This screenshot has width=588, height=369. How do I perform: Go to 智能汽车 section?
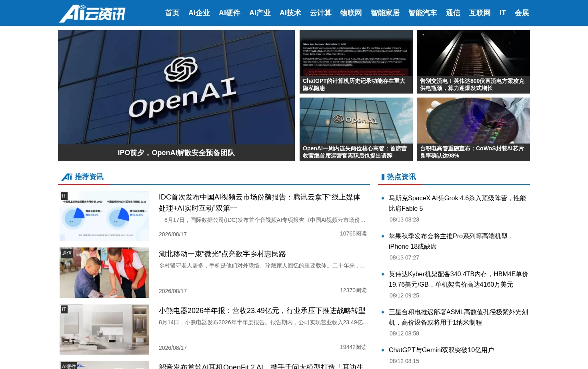click(423, 13)
